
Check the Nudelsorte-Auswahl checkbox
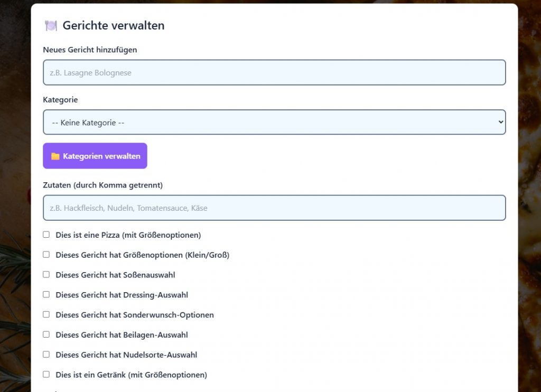tap(46, 354)
